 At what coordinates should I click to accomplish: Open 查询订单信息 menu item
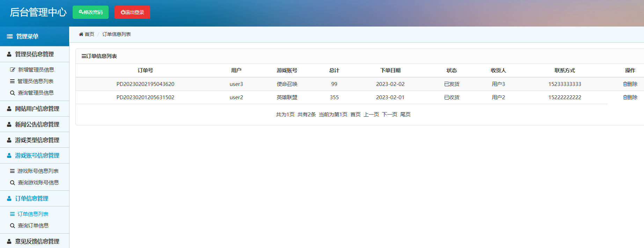[33, 225]
